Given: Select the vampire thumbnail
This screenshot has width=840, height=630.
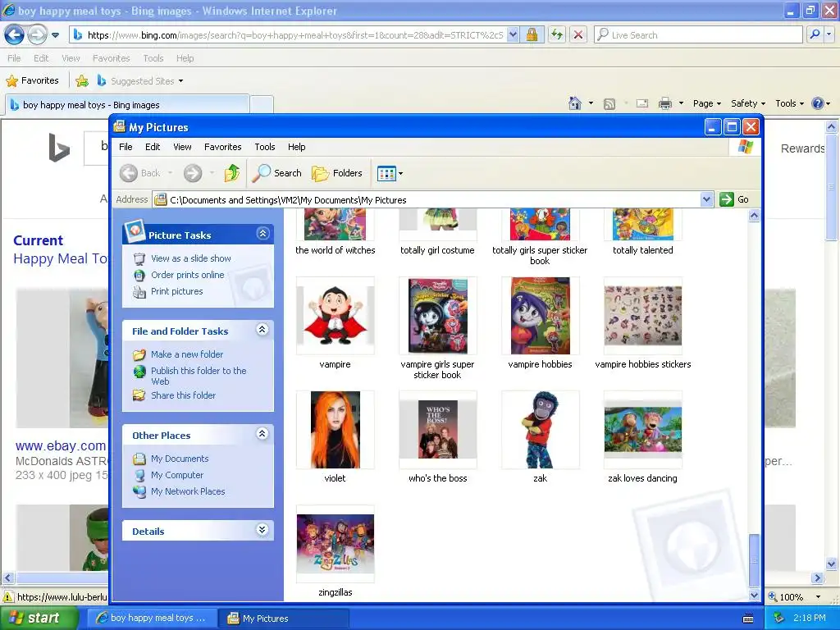Looking at the screenshot, I should [336, 316].
